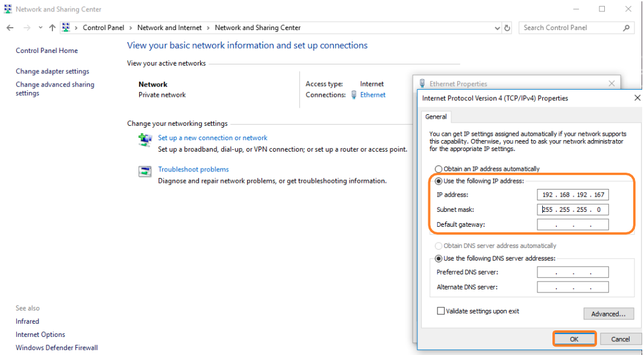This screenshot has height=355, width=644.
Task: Click the Control Panel icon in address bar
Action: [66, 28]
